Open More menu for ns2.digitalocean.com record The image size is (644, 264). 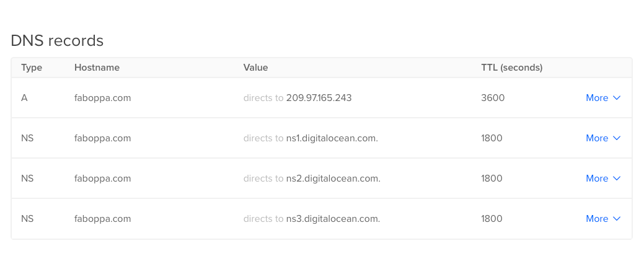point(602,178)
